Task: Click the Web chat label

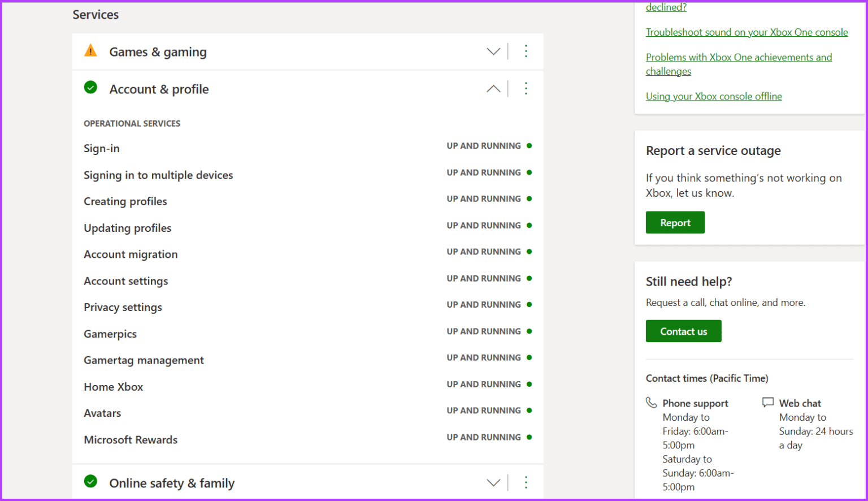Action: (800, 403)
